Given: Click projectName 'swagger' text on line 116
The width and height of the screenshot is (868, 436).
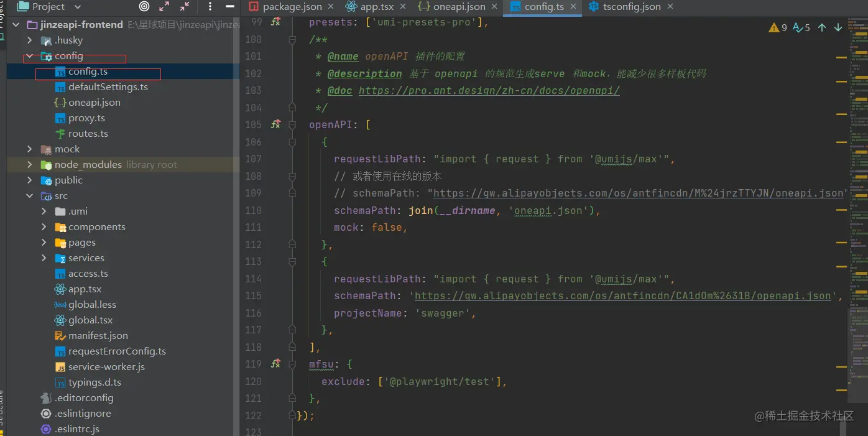Looking at the screenshot, I should coord(405,313).
